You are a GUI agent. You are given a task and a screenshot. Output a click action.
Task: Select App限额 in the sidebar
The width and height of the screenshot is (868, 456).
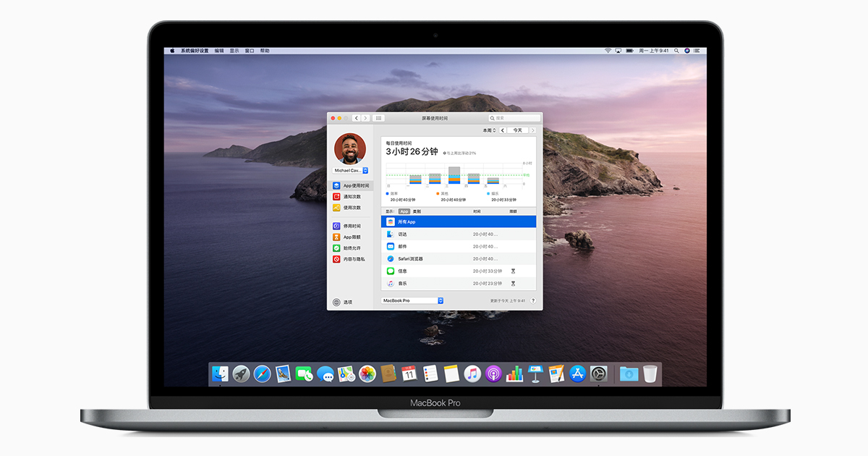352,237
